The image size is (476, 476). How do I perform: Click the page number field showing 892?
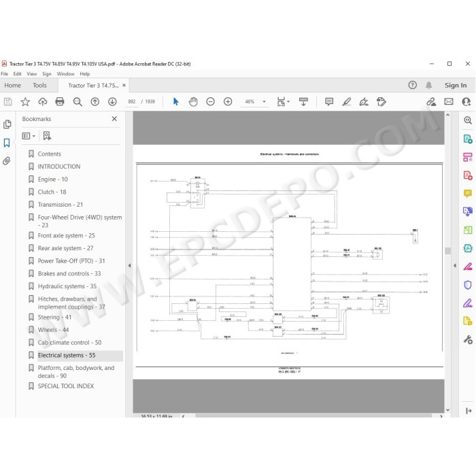tap(132, 102)
